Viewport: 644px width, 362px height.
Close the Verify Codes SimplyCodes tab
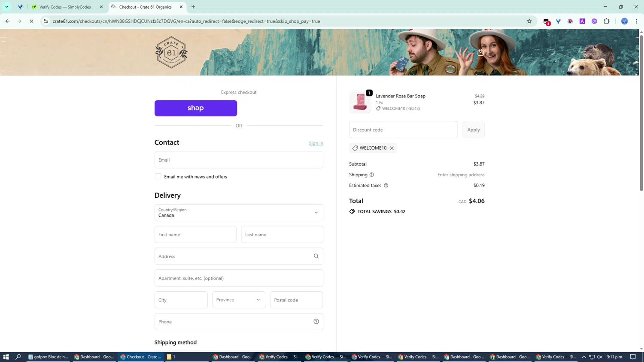101,7
